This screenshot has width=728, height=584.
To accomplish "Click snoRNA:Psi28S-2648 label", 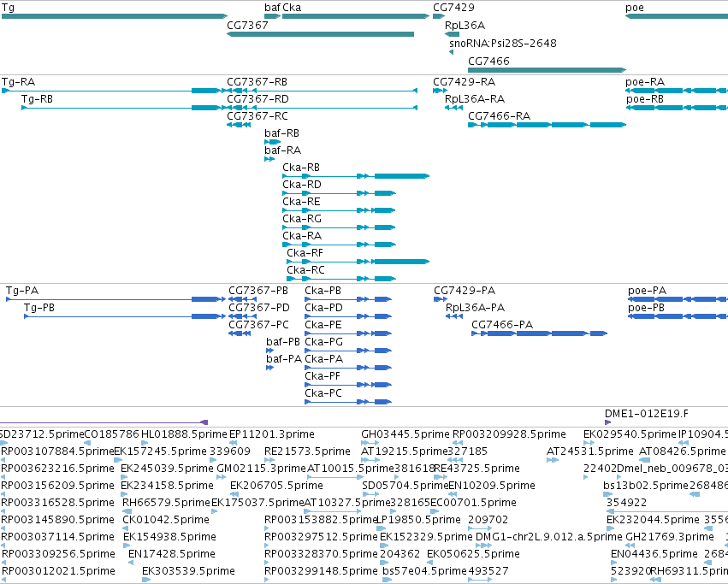I will tap(503, 43).
